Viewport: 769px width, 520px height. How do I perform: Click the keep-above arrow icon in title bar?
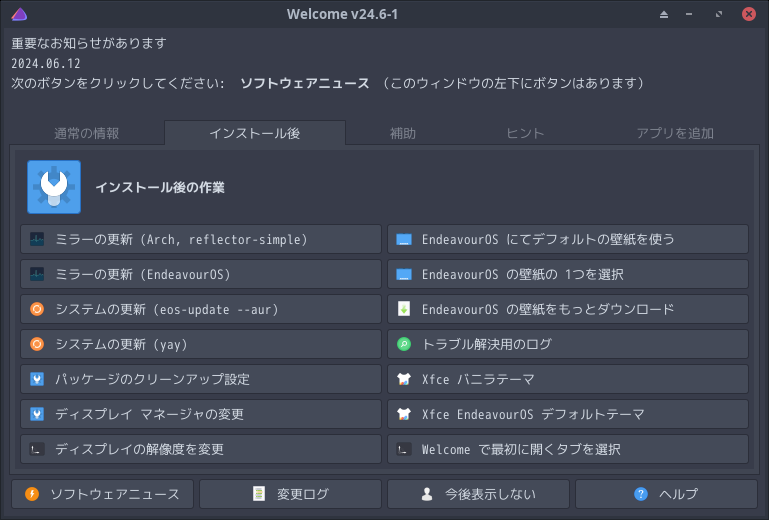pyautogui.click(x=664, y=14)
